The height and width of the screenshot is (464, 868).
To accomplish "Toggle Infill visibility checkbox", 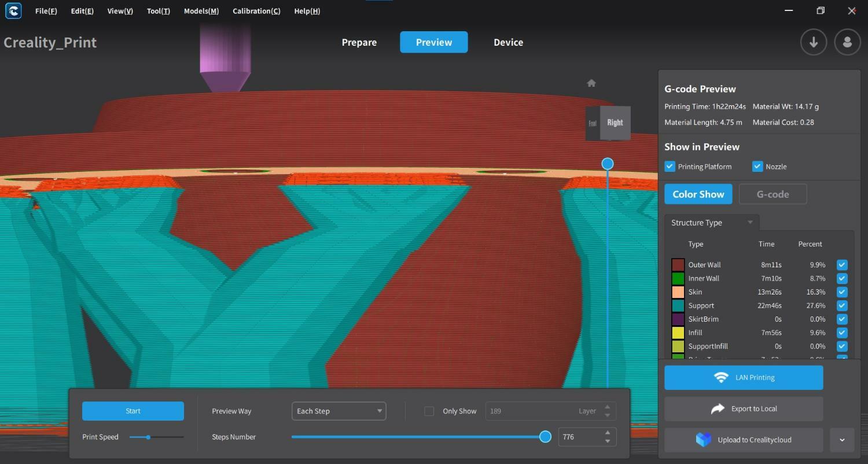I will pyautogui.click(x=842, y=333).
